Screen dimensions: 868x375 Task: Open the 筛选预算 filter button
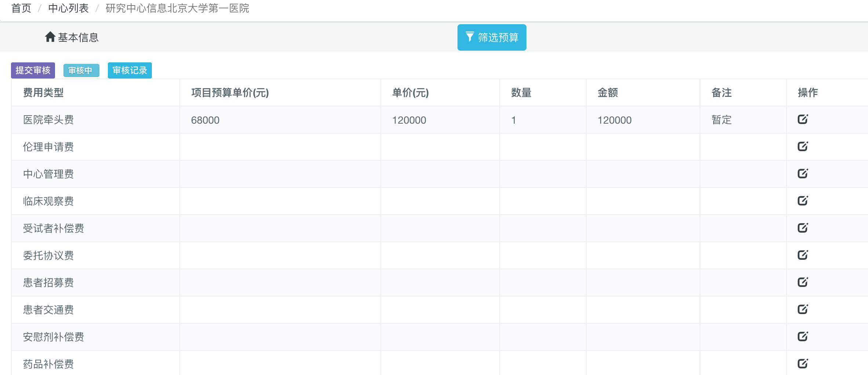pyautogui.click(x=492, y=37)
